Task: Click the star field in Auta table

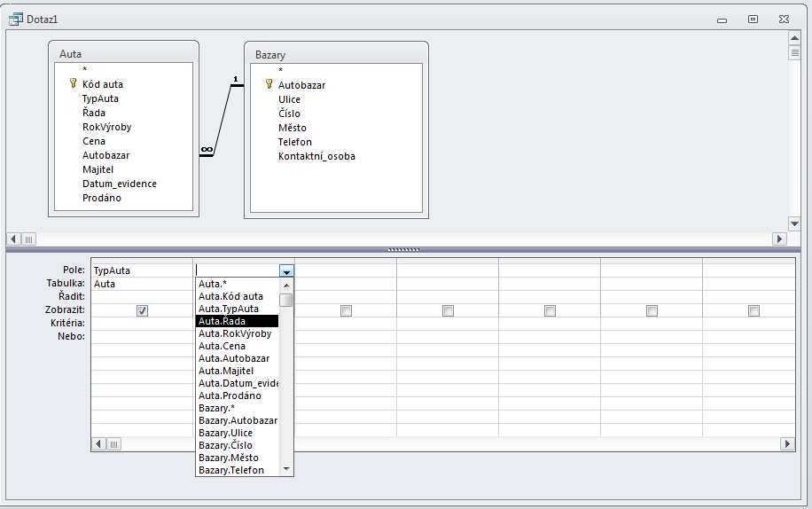Action: click(x=84, y=69)
